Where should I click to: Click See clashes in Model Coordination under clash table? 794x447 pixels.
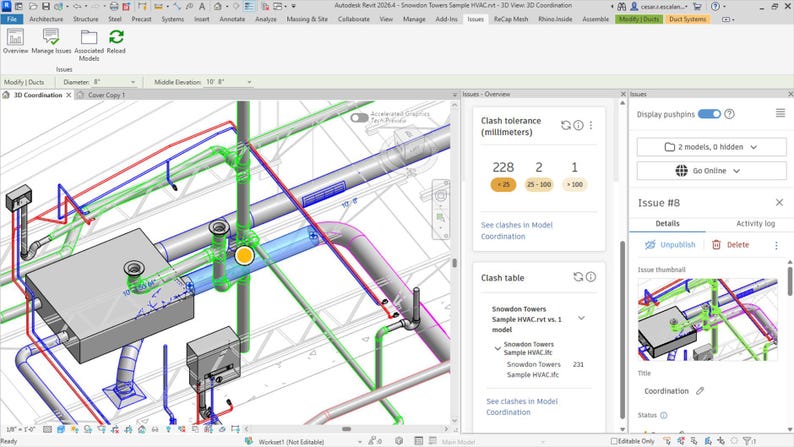click(x=522, y=407)
